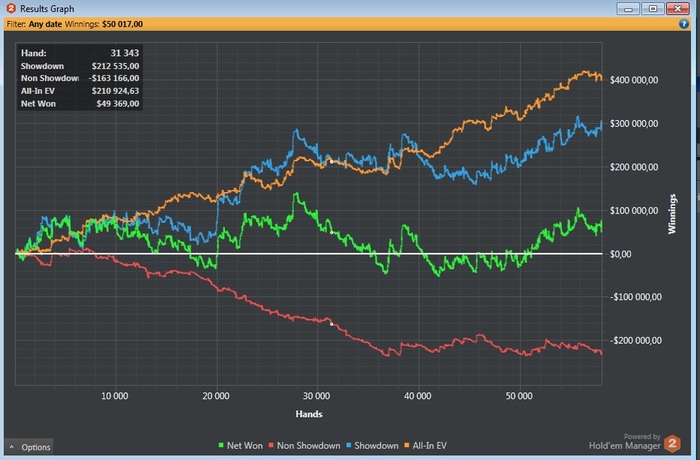
Task: Click the 20 000 hands axis label
Action: click(x=216, y=396)
